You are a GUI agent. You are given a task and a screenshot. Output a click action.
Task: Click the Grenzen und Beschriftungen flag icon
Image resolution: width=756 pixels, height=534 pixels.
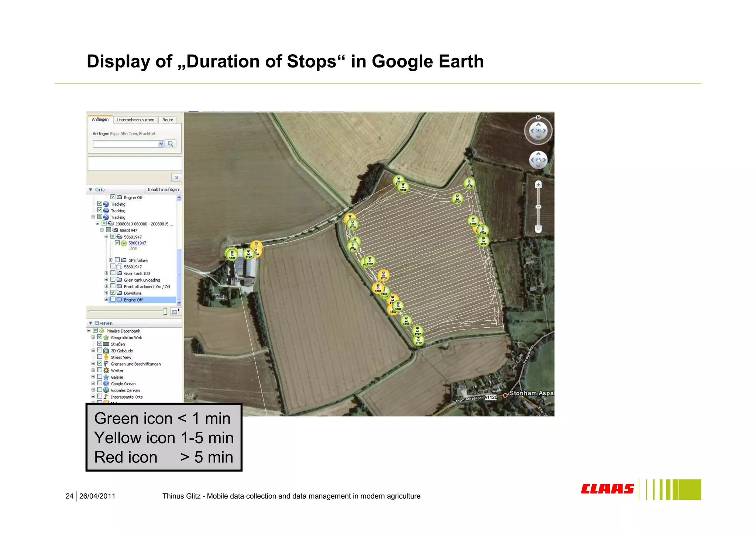click(106, 364)
